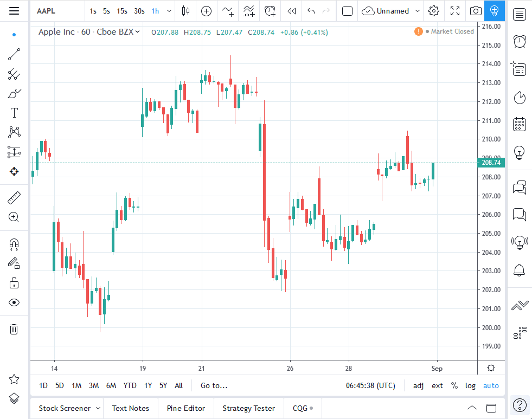
Task: Open the Alerts panel from right sidebar
Action: tap(519, 270)
